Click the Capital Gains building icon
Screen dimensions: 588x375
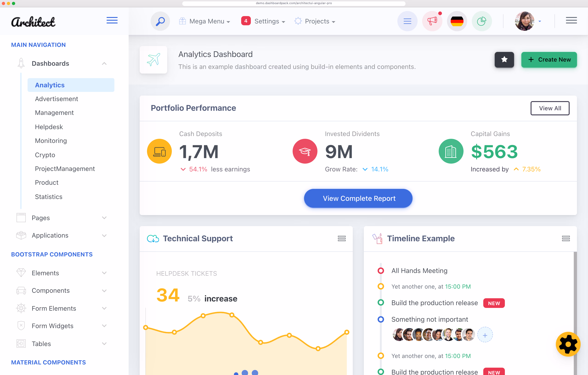point(451,151)
